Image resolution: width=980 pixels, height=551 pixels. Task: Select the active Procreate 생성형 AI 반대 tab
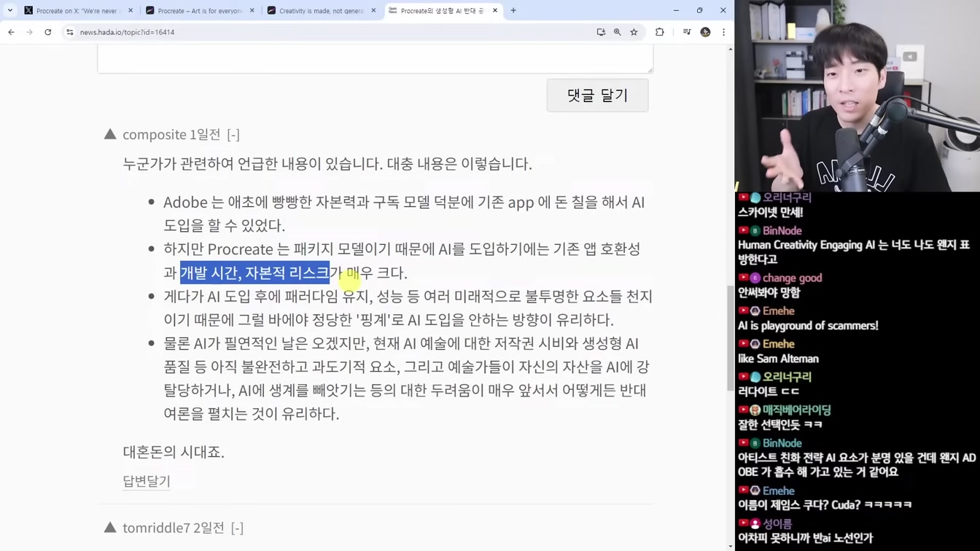pyautogui.click(x=443, y=11)
